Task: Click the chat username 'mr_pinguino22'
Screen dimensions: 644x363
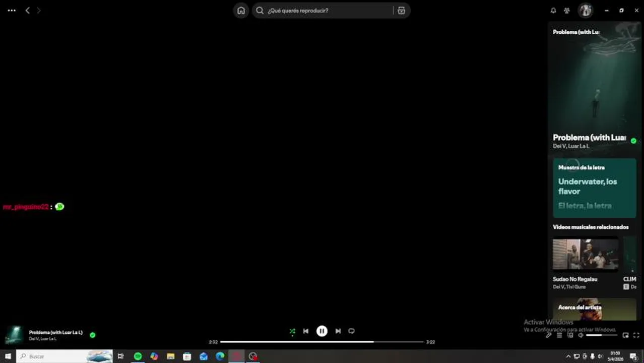Action: 26,207
